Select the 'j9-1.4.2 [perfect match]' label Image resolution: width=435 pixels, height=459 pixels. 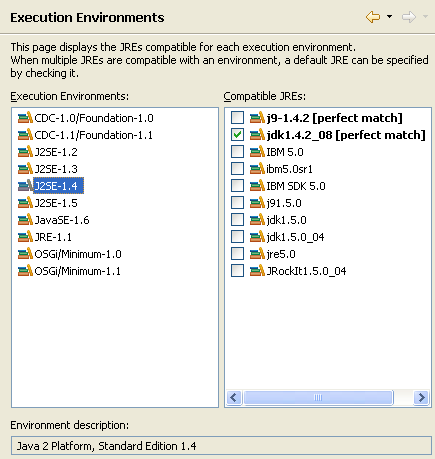click(334, 118)
